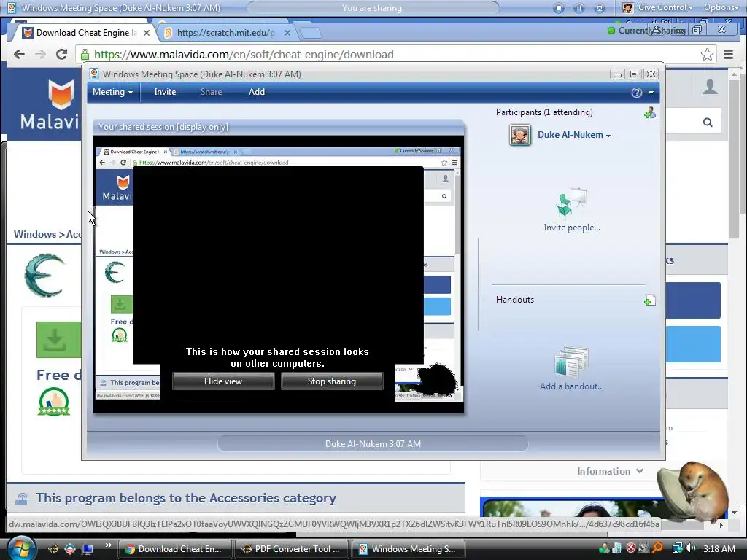Open the Chrome hamburger menu
Screen dimensions: 747x560
pyautogui.click(x=729, y=54)
